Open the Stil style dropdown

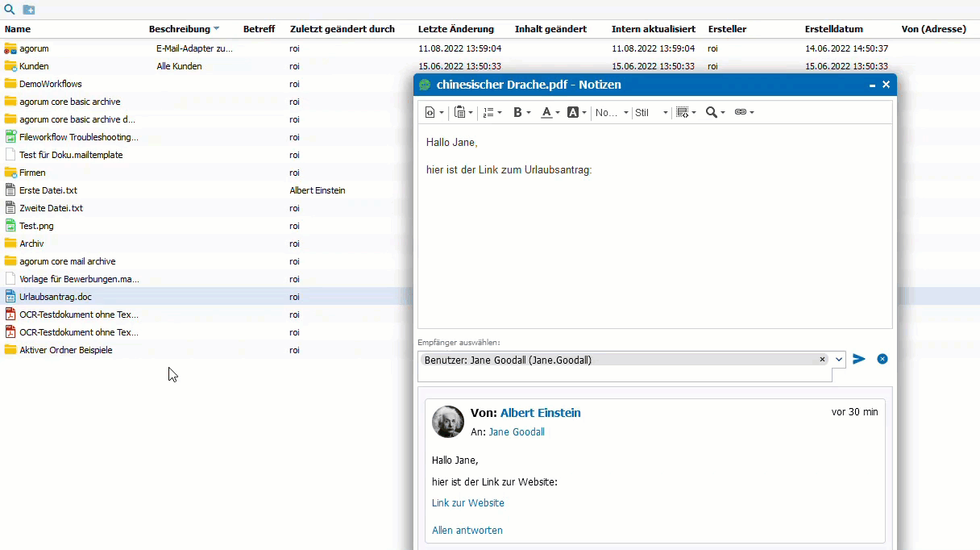(x=651, y=113)
